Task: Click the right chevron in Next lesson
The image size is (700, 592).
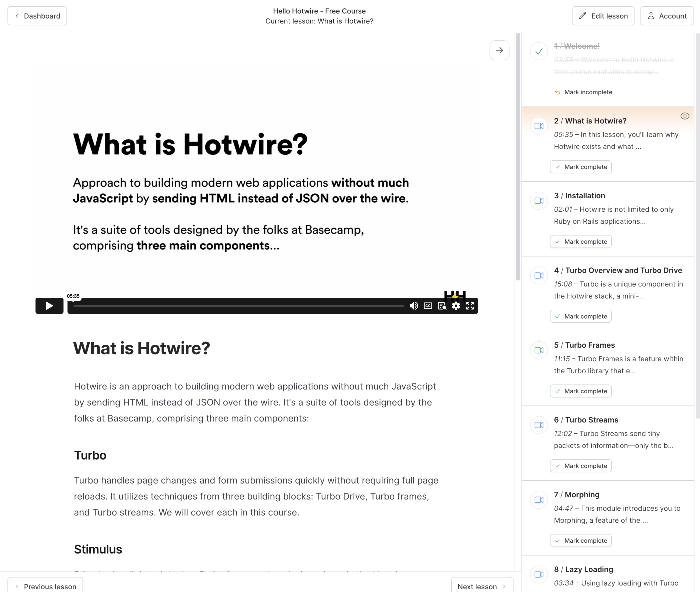Action: coord(504,586)
